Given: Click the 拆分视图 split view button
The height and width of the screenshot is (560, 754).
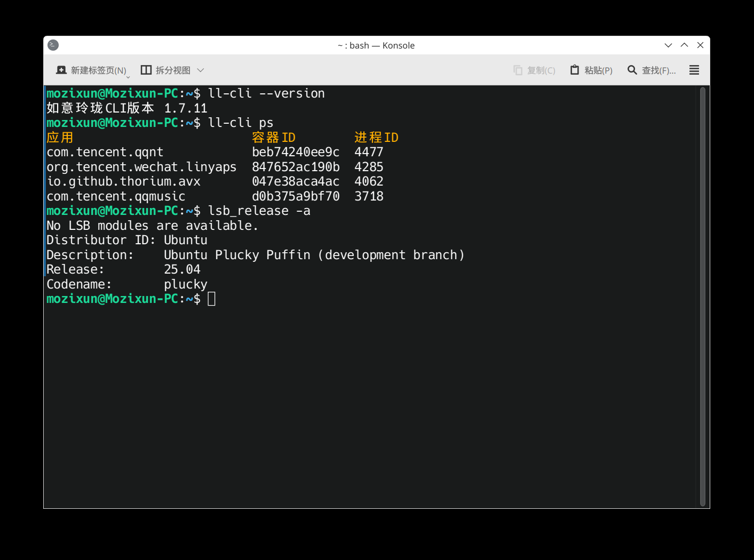Looking at the screenshot, I should tap(165, 70).
